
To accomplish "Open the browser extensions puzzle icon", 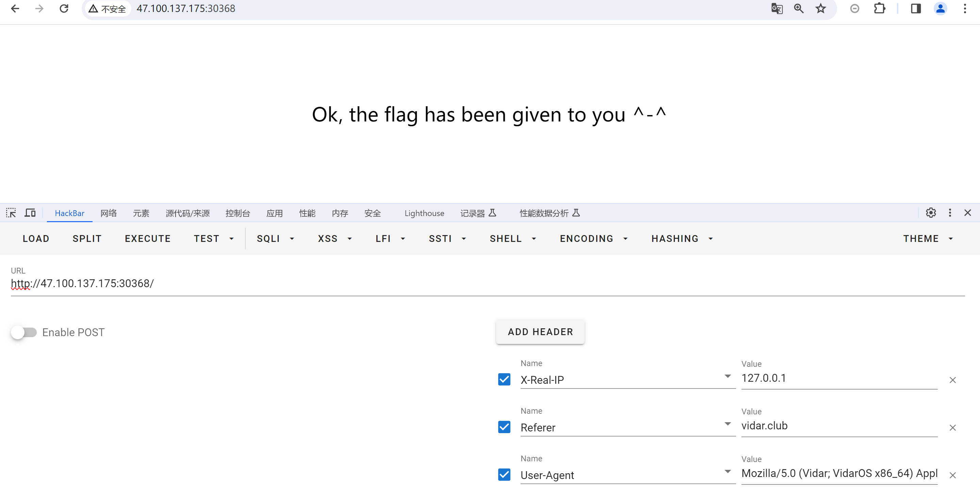I will pos(880,9).
